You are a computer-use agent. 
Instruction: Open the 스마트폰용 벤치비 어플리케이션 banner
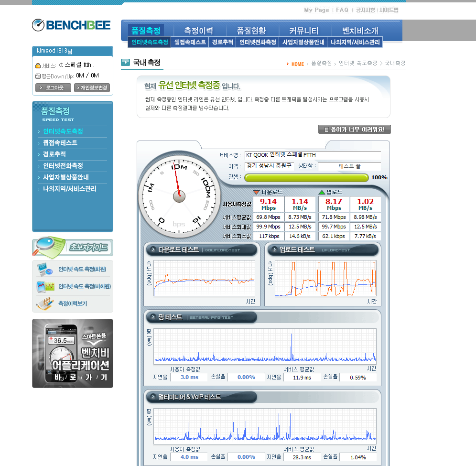tap(73, 353)
